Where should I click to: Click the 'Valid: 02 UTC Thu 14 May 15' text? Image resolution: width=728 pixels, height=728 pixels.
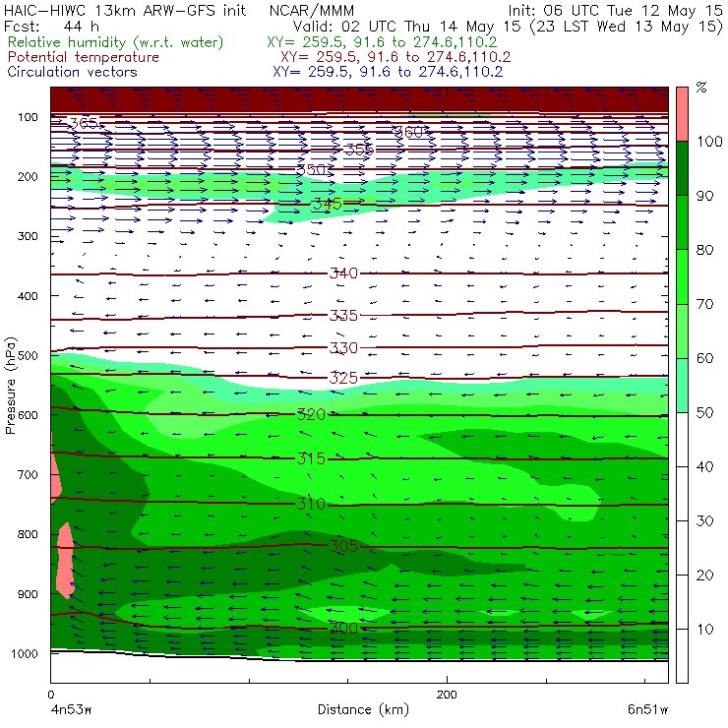pos(406,27)
